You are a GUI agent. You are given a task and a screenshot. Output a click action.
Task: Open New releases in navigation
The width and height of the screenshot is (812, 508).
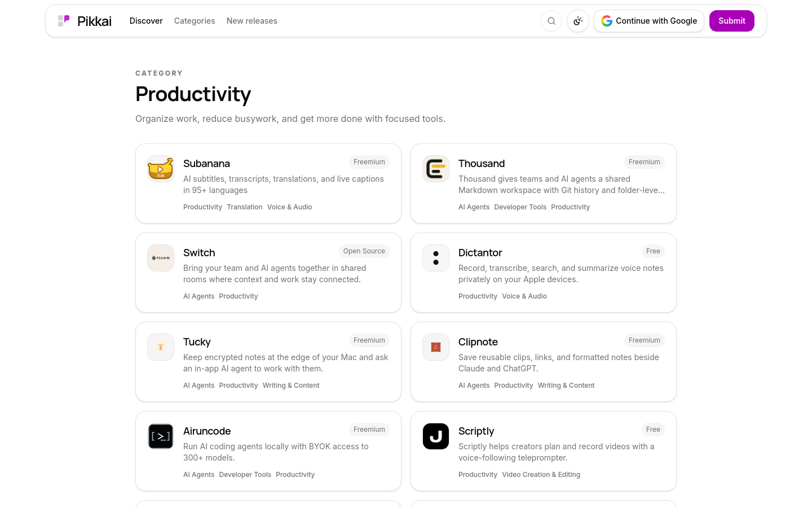click(x=252, y=21)
